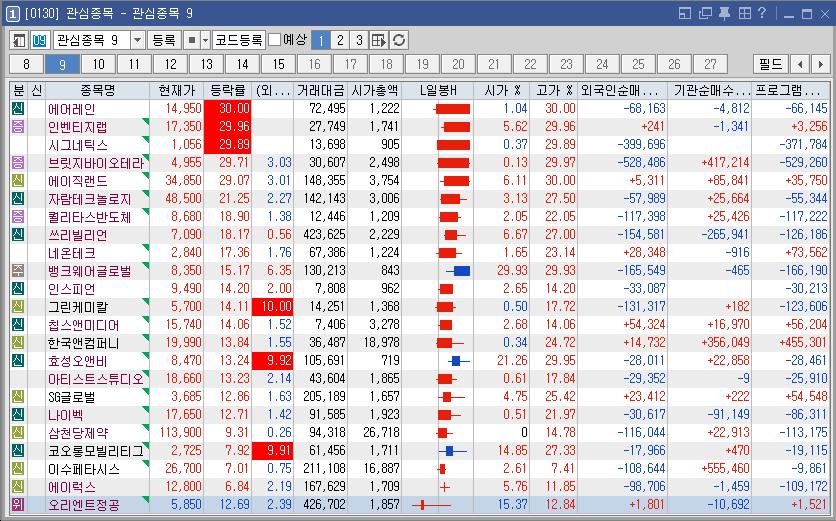The height and width of the screenshot is (521, 836).
Task: Click the right arrow field scroll button
Action: click(x=820, y=65)
